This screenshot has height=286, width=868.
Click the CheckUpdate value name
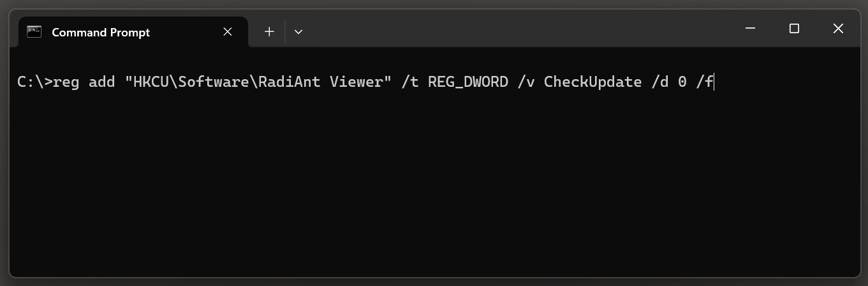[592, 83]
